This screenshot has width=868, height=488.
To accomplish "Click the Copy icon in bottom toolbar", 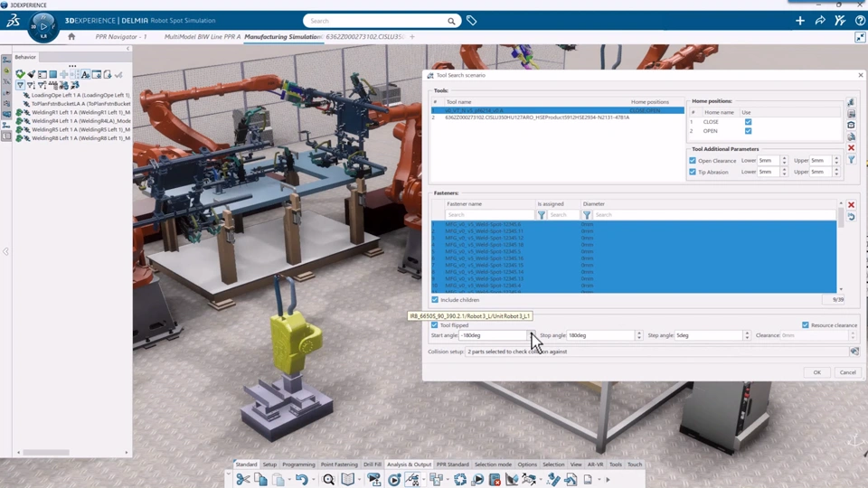I will [x=260, y=479].
